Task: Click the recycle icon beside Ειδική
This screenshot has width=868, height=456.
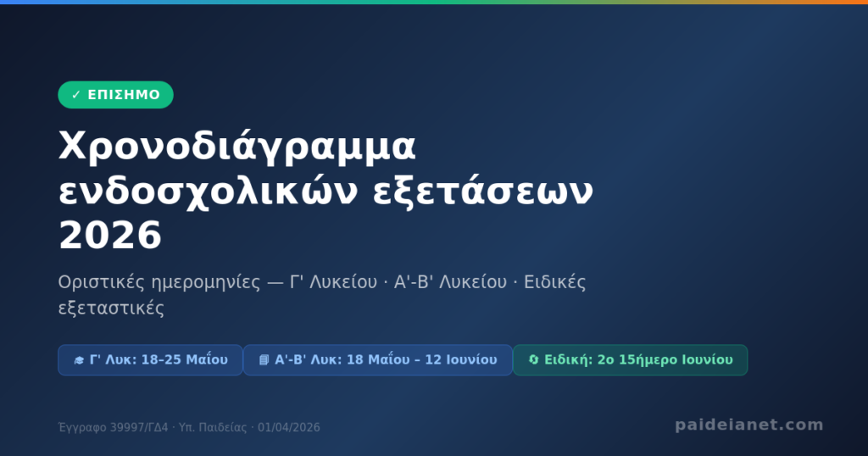Action: coord(533,360)
